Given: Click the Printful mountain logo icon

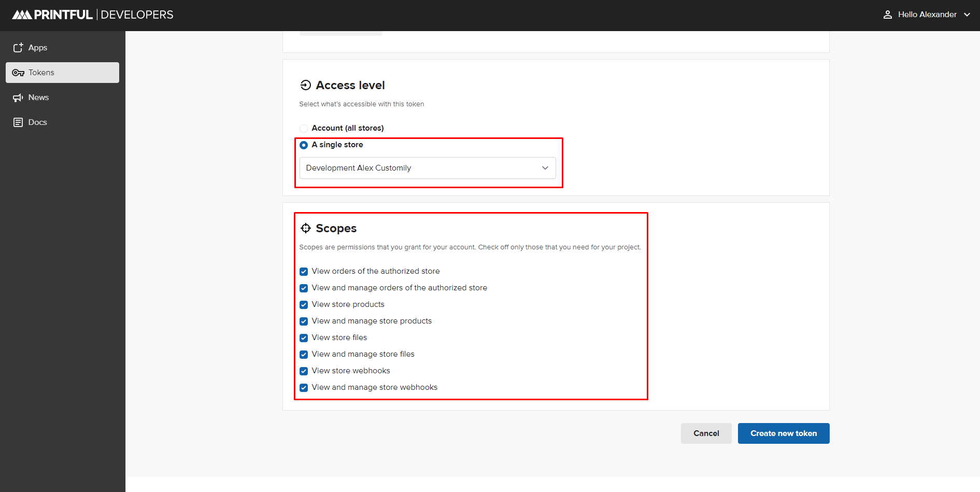Looking at the screenshot, I should pos(22,15).
